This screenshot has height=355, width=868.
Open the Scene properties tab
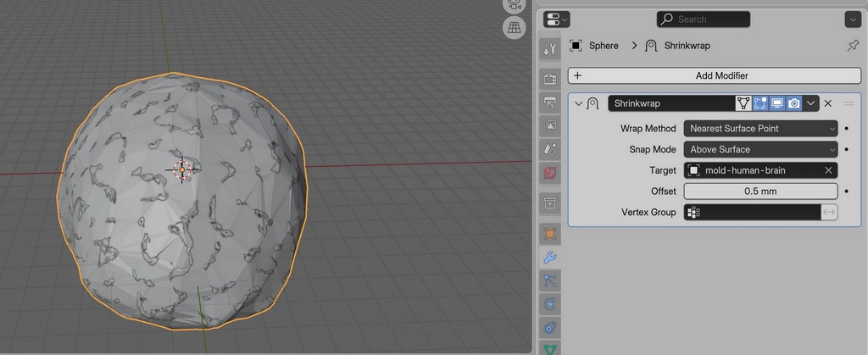549,149
